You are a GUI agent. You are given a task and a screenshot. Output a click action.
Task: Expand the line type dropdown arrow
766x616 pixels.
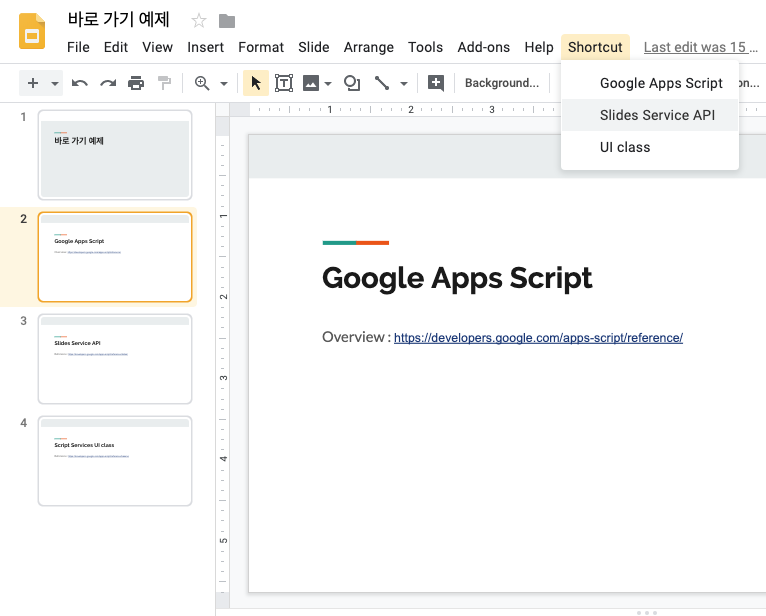coord(404,84)
